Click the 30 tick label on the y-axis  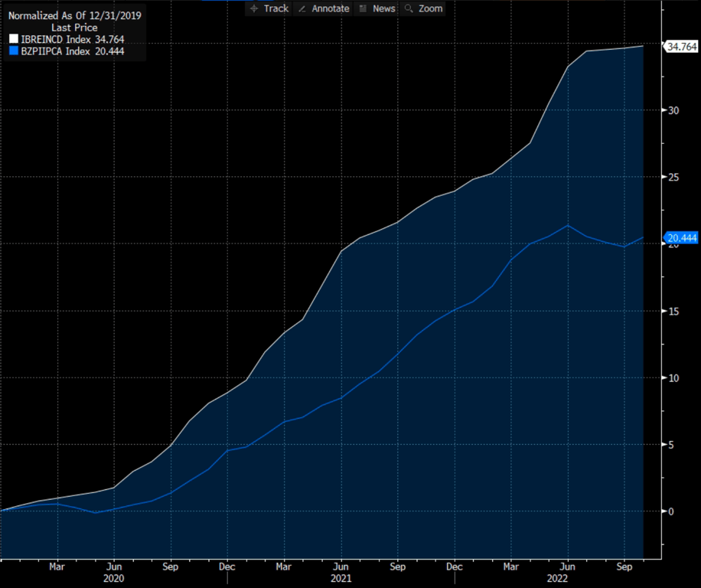(673, 110)
